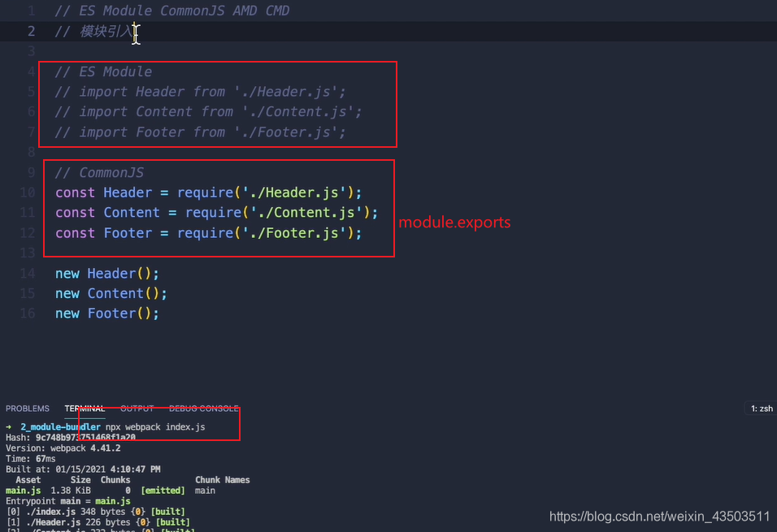The height and width of the screenshot is (532, 777).
Task: Click line number 14 in the gutter
Action: click(28, 274)
